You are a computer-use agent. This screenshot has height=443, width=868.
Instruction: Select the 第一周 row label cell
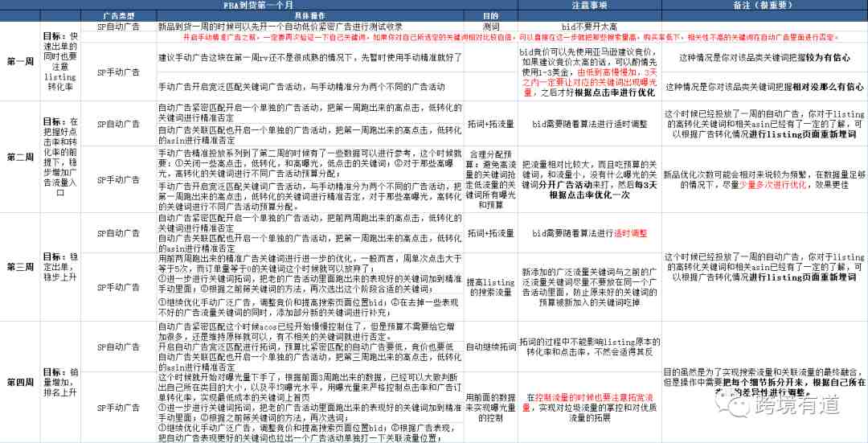coord(20,61)
